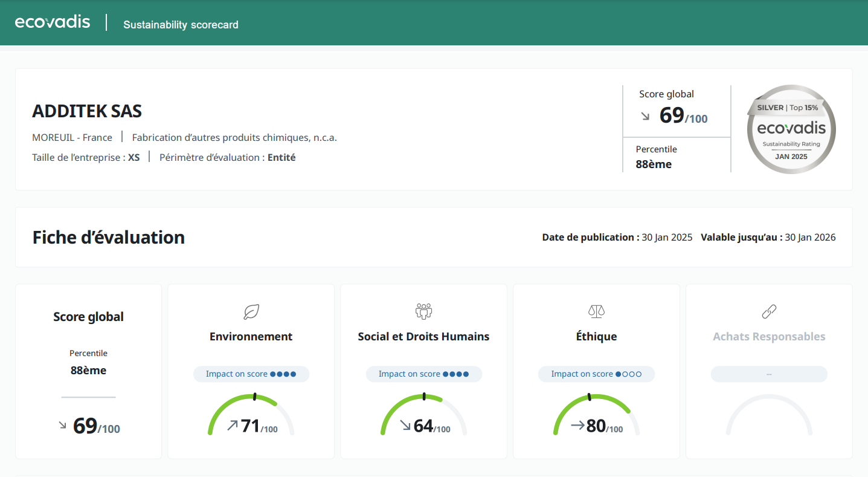Click the empty Achats Responsables gauge
This screenshot has width=868, height=477.
click(x=769, y=415)
